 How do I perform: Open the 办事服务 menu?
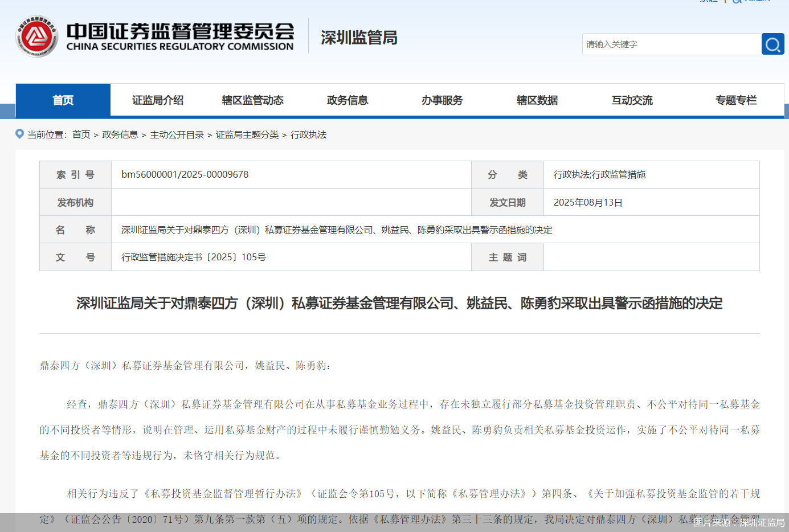tap(442, 100)
